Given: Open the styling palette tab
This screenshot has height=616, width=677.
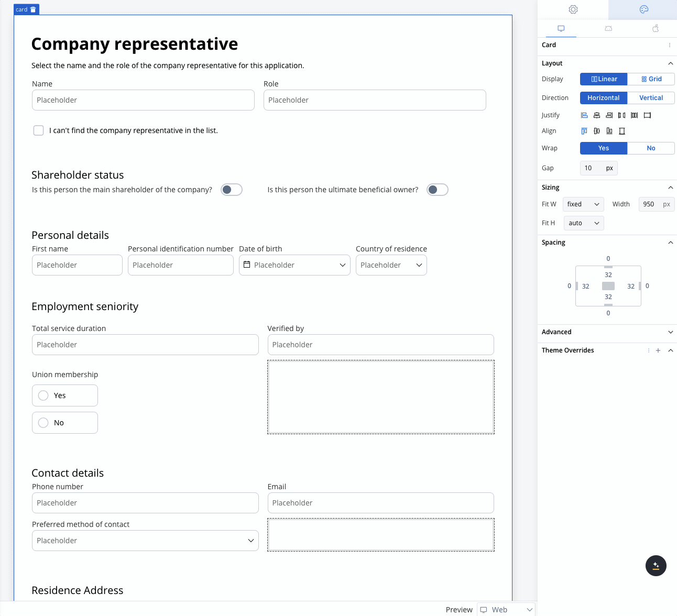Looking at the screenshot, I should point(644,9).
